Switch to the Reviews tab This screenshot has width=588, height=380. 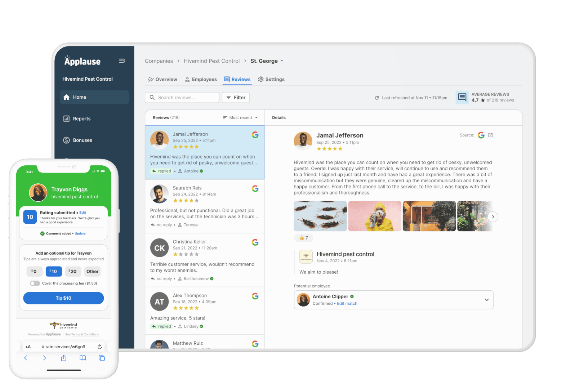237,79
